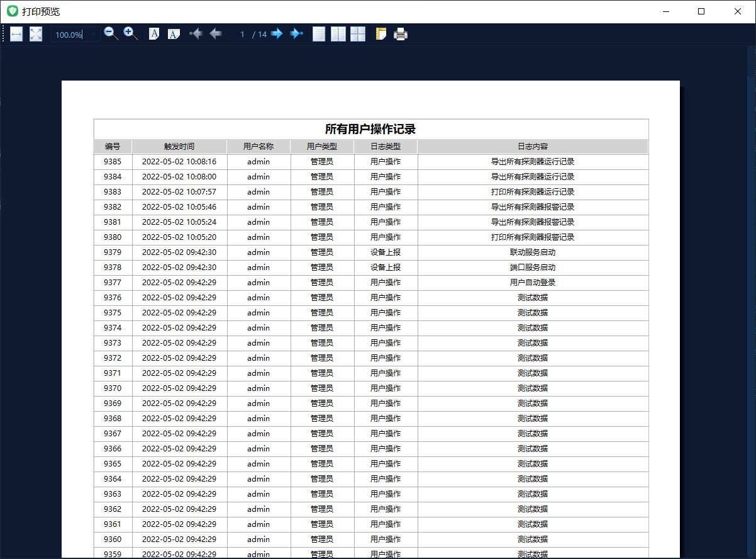Click the 触发时间 column header

179,147
